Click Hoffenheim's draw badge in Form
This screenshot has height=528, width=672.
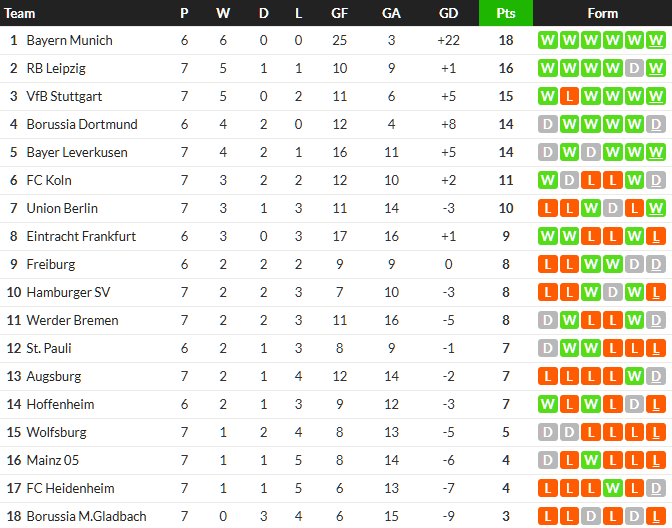click(634, 405)
